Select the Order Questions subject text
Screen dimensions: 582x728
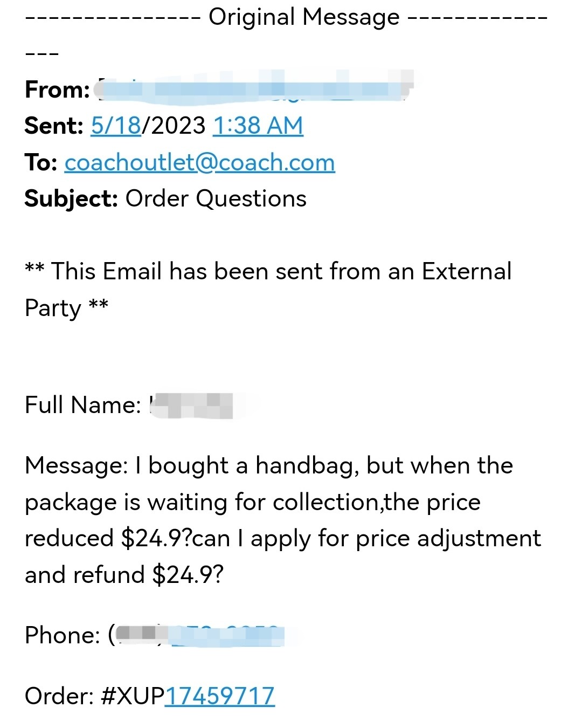tap(216, 198)
